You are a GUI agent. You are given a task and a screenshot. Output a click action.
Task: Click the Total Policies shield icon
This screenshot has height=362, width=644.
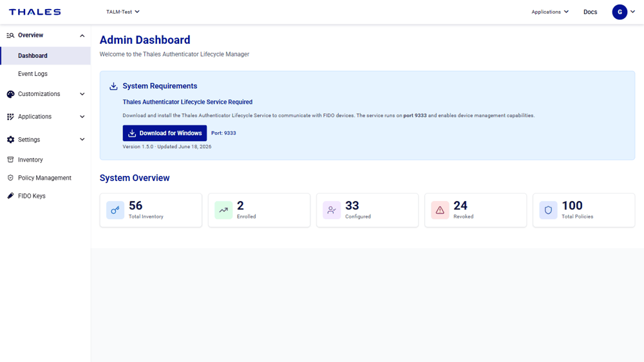tap(548, 210)
